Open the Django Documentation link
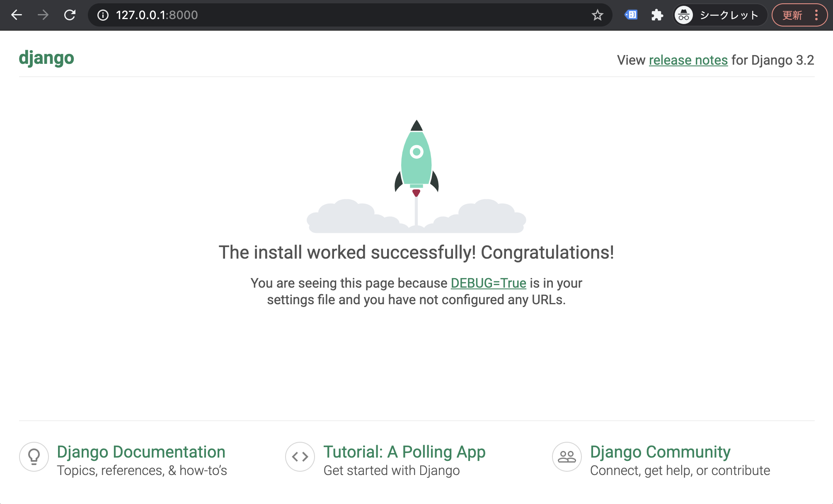 141,452
